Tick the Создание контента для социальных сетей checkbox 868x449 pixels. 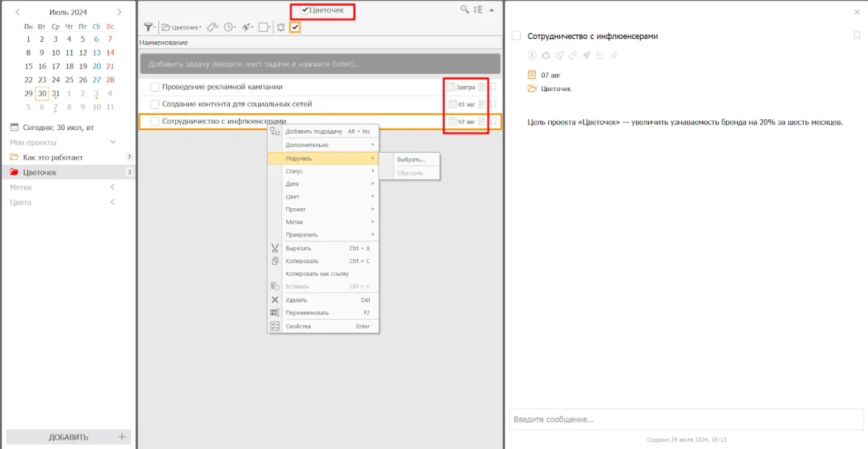pyautogui.click(x=154, y=104)
